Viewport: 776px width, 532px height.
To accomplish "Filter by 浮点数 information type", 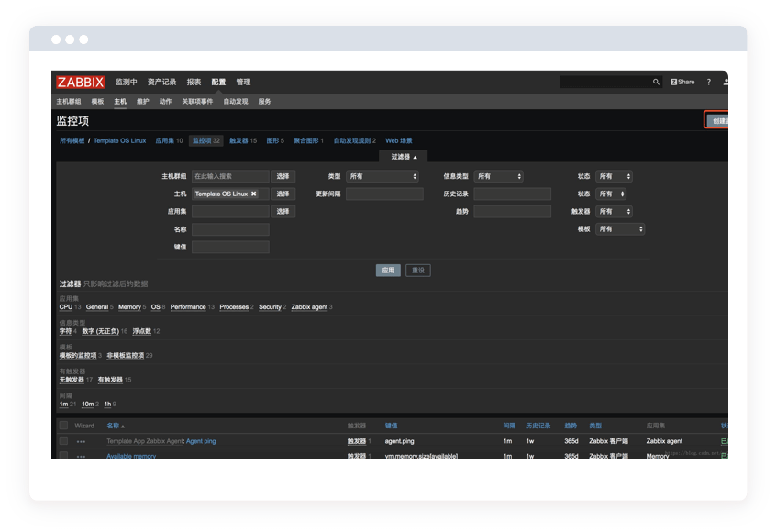I will coord(142,331).
